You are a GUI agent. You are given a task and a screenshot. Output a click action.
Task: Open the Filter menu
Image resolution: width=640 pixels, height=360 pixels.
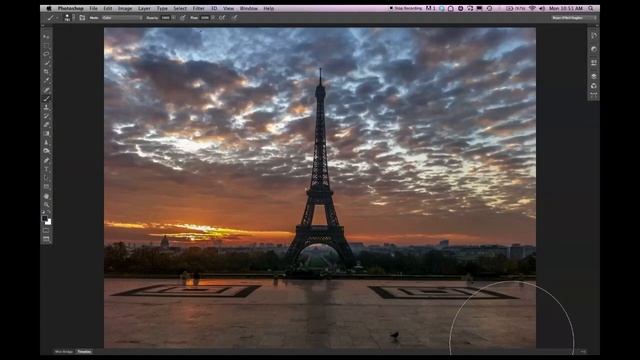pos(198,8)
